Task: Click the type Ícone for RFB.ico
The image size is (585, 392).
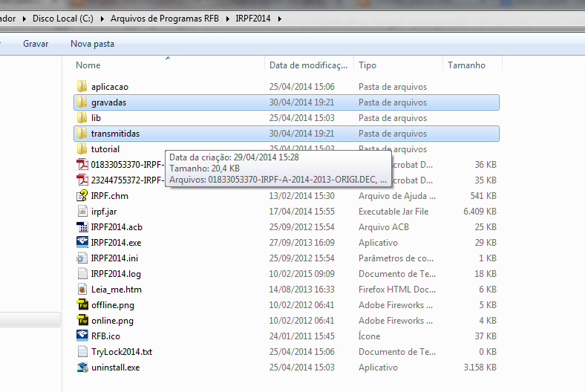Action: (x=369, y=336)
